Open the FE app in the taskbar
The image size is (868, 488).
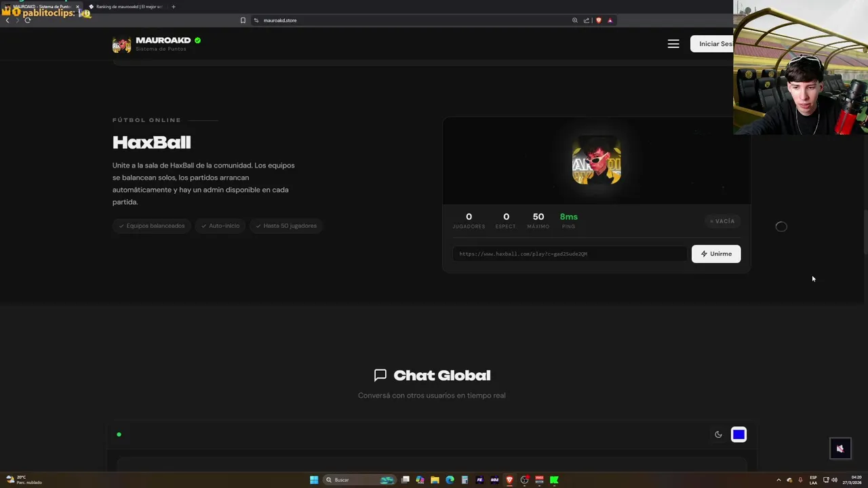point(479,480)
